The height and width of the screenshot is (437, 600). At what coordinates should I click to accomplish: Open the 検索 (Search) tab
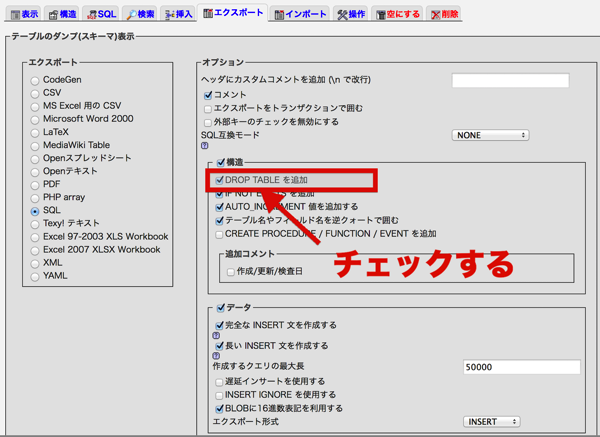[x=140, y=14]
